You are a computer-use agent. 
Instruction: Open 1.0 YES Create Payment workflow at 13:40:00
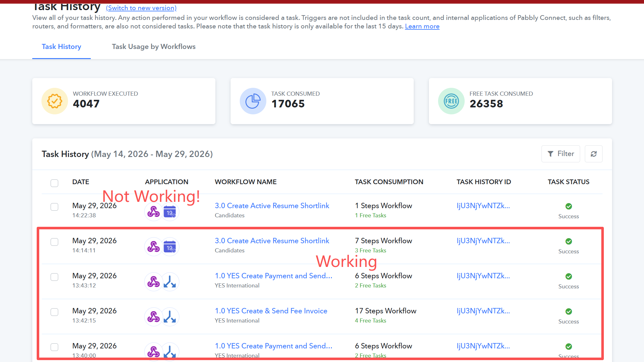coord(274,346)
